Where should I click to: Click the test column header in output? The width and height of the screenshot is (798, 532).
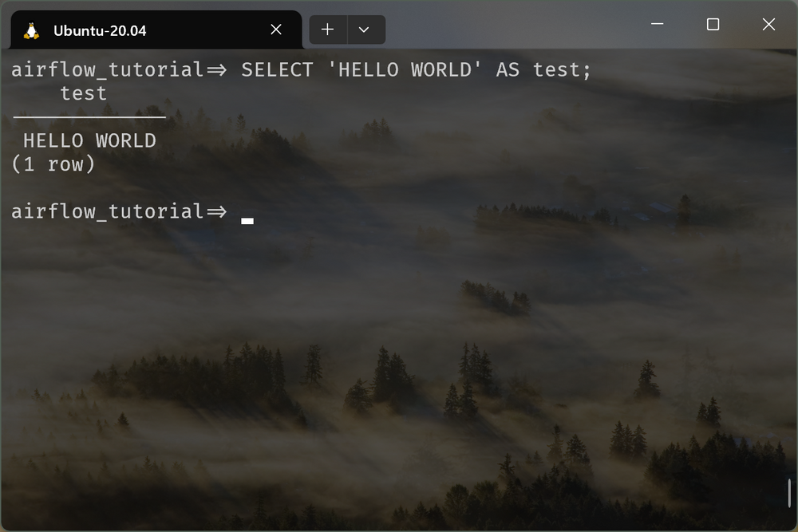tap(82, 93)
